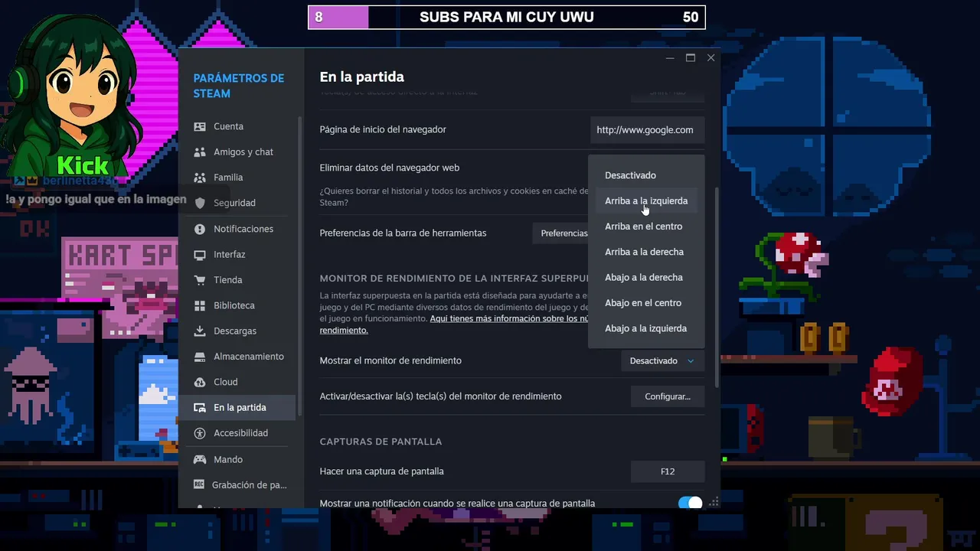Open the Mostrar monitor de rendimiento dropdown

tap(662, 360)
